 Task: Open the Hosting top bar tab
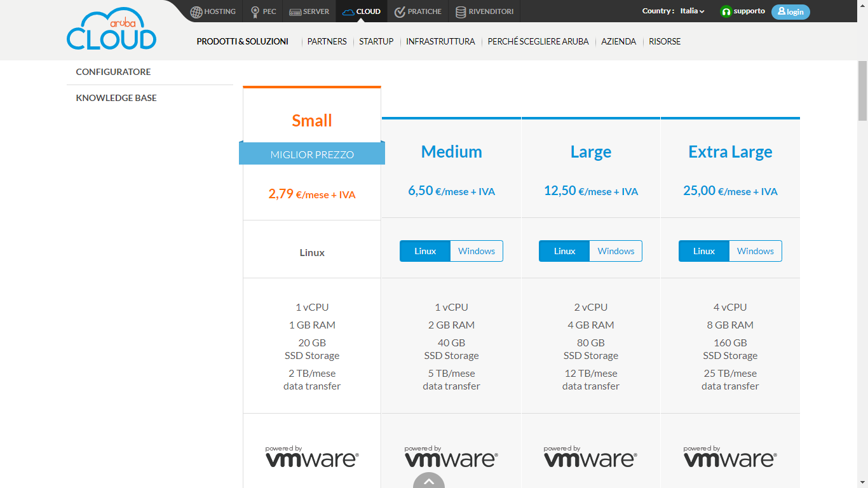[213, 11]
